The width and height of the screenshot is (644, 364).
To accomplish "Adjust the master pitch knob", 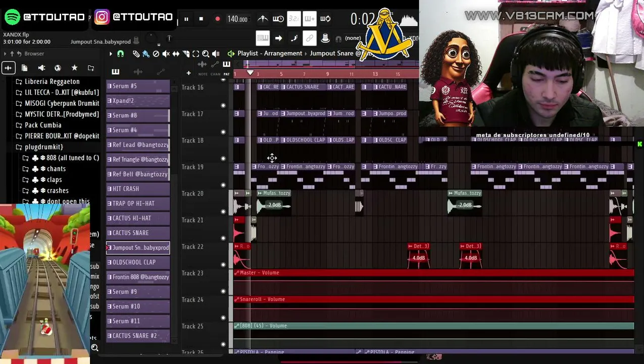I will (169, 38).
